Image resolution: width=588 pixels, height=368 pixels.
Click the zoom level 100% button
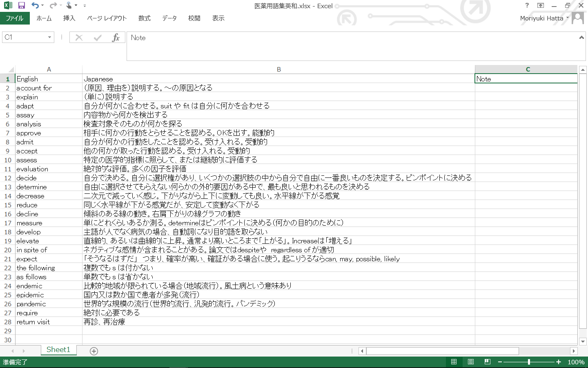point(576,362)
